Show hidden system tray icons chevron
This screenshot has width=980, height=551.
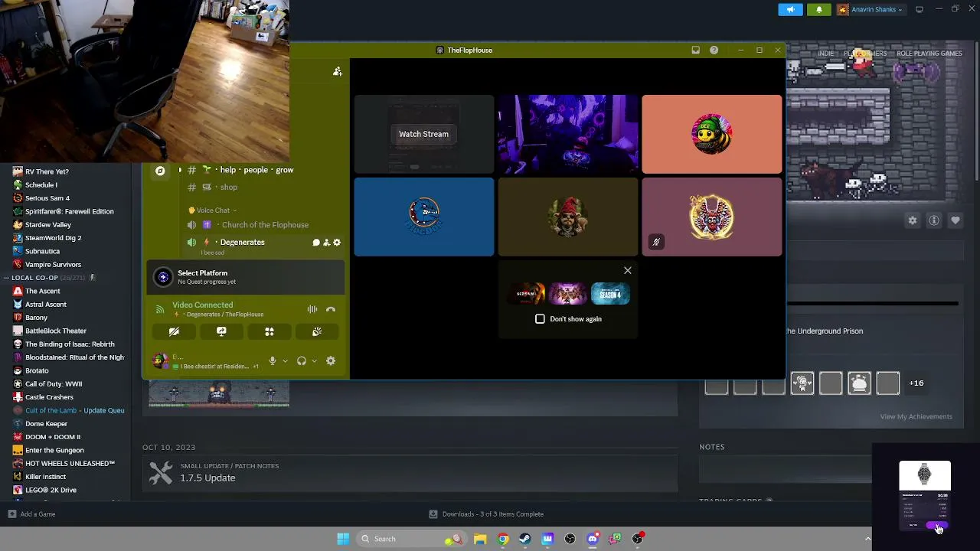(867, 539)
